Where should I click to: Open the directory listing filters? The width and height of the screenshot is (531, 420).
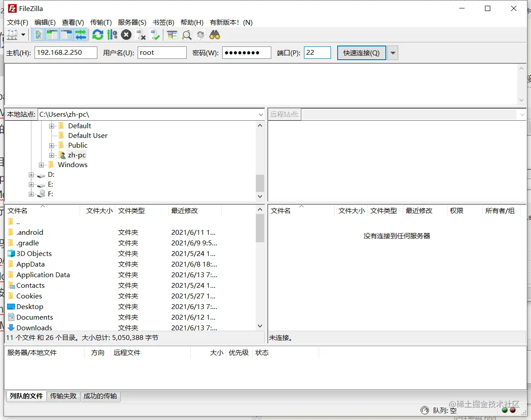pyautogui.click(x=172, y=34)
